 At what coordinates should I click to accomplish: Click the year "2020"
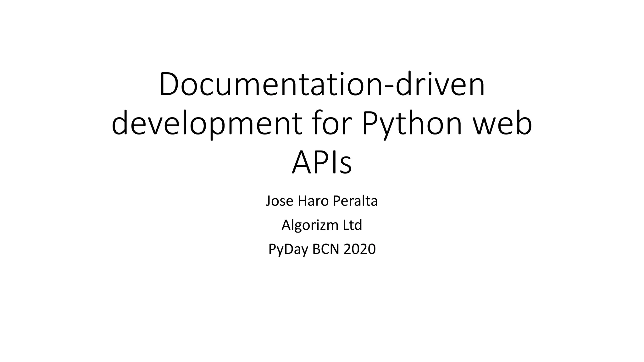tap(360, 249)
